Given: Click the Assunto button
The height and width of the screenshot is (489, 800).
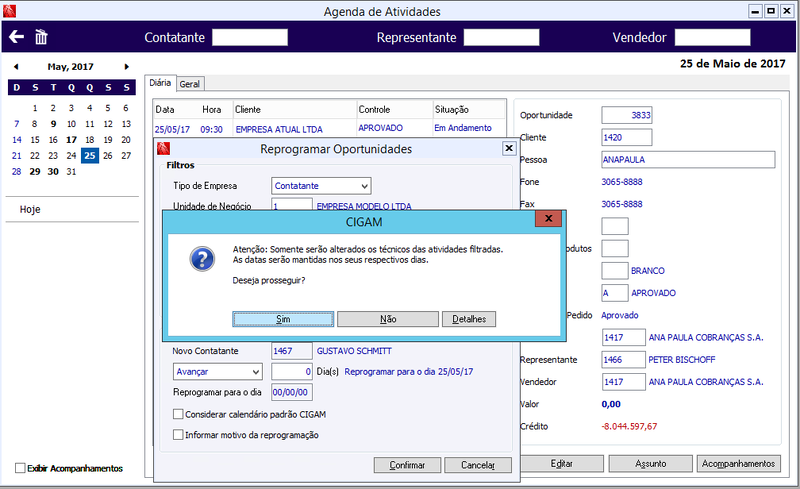Looking at the screenshot, I should click(651, 463).
